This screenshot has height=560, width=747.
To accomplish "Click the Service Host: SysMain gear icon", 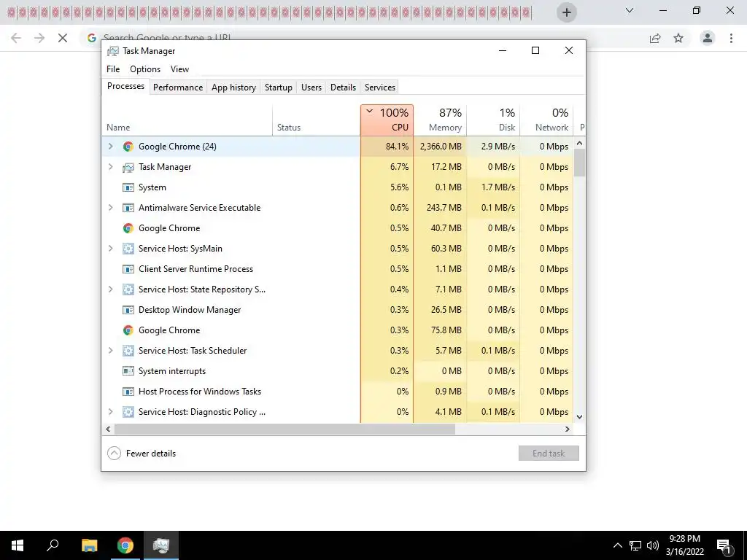I will click(128, 249).
